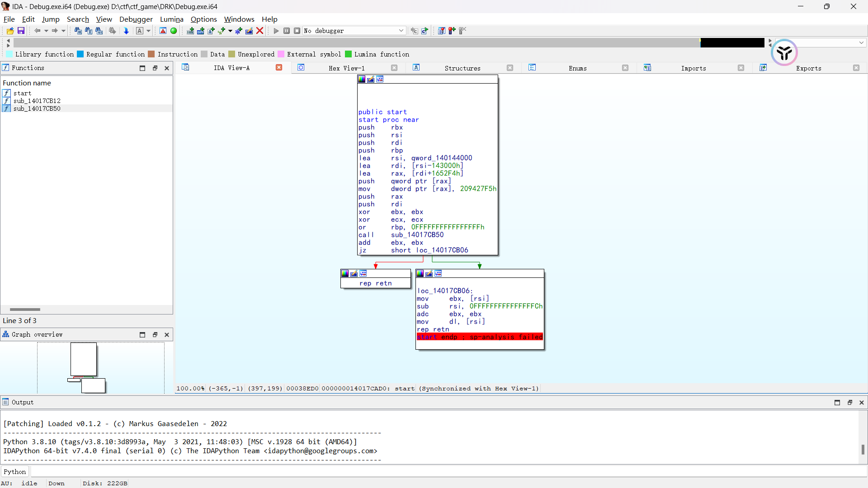Screen dimensions: 868x488
Task: Close the Structures tab
Action: click(510, 68)
